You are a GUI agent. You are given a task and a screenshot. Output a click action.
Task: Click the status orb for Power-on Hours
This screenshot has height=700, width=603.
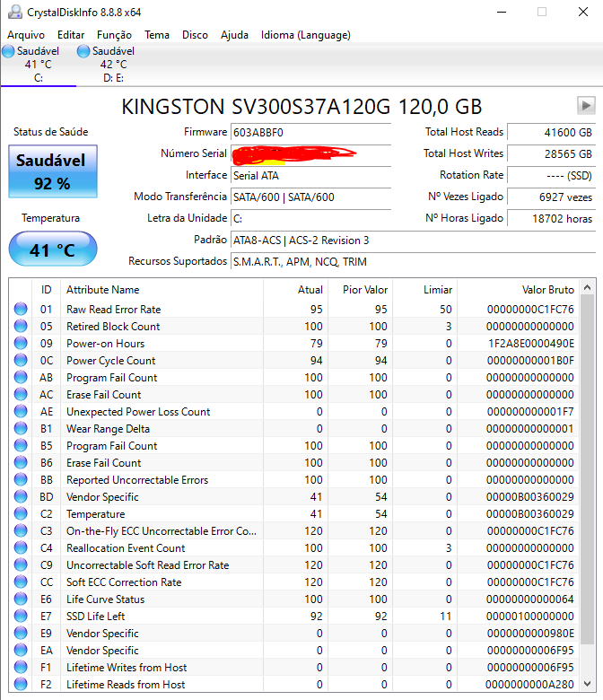[21, 344]
